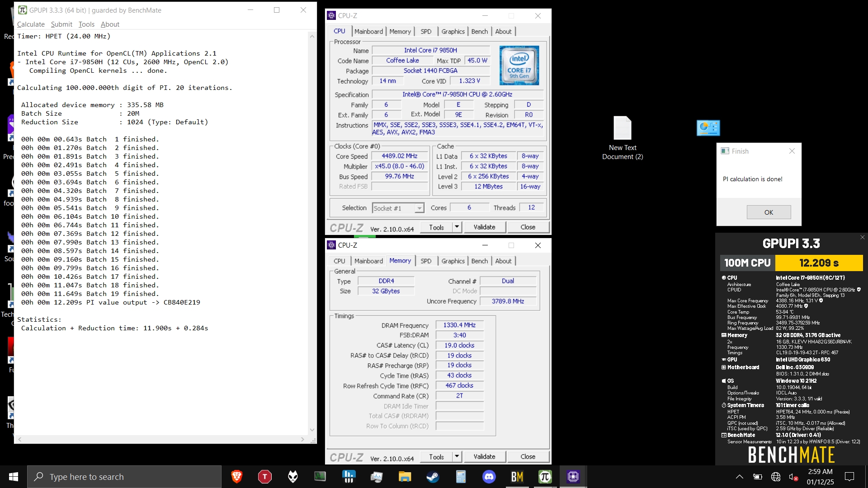Screen dimensions: 868x488
Task: Show hidden system tray icons
Action: [740, 477]
